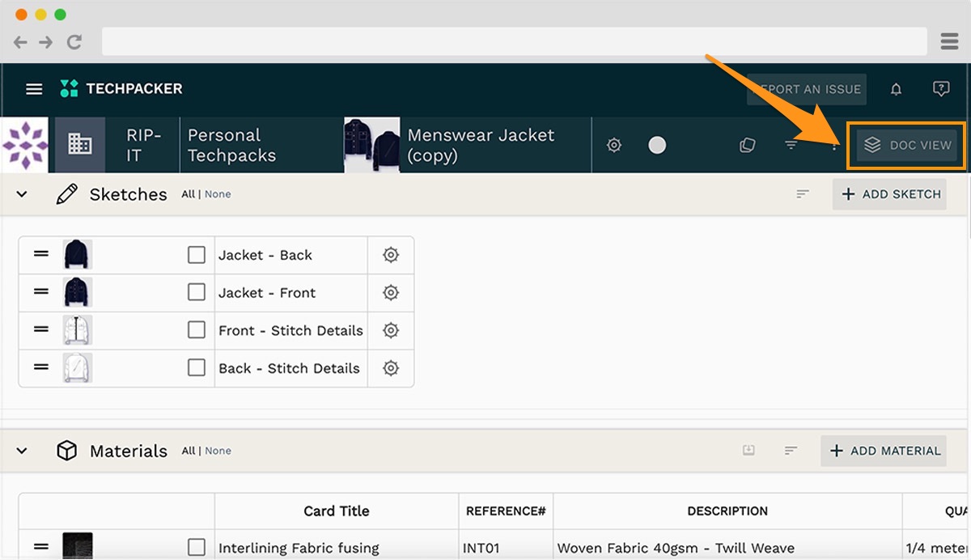
Task: Switch to Doc View
Action: pos(906,145)
